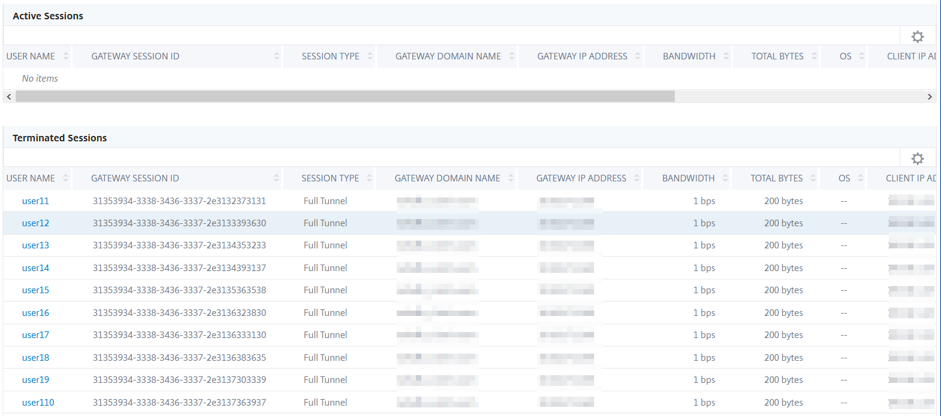
Task: Select session ID ending 2e3136323830
Action: pos(179,313)
